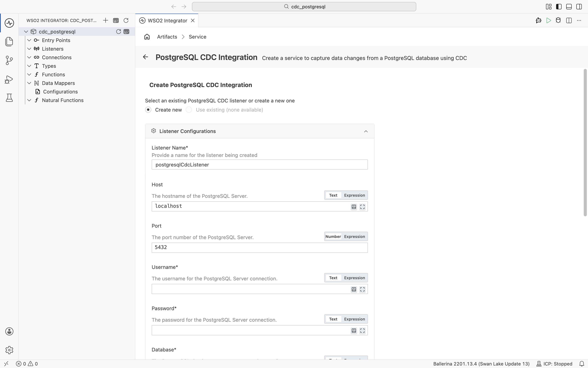Expand the Host field editor to fullscreen
Screen dimensions: 588x368
click(362, 207)
